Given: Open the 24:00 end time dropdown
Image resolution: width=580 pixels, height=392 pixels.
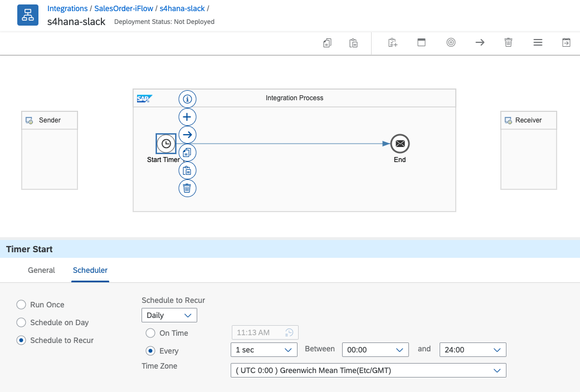Looking at the screenshot, I should click(x=472, y=350).
